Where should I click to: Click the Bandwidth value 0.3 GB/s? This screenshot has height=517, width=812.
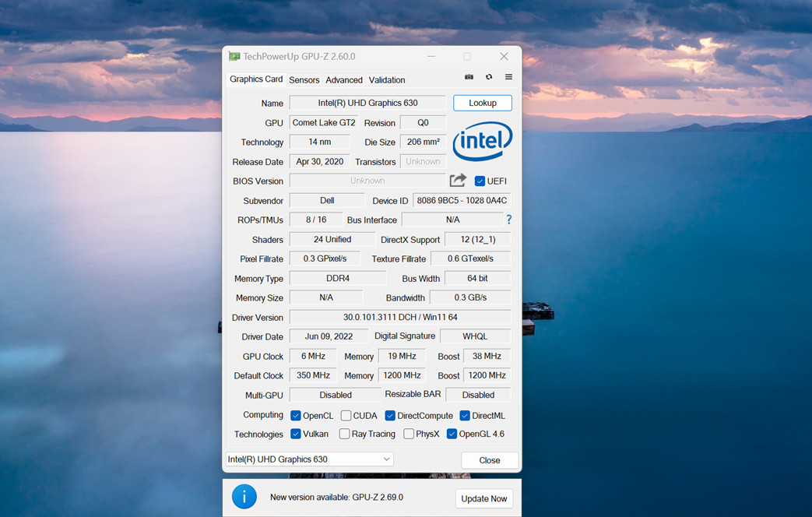coord(470,297)
